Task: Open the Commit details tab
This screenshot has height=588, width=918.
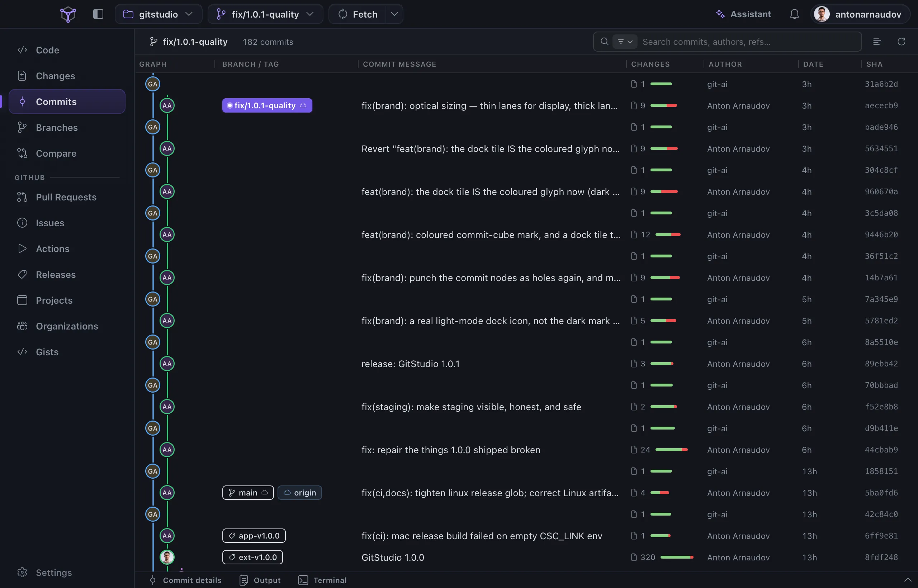Action: 185,580
